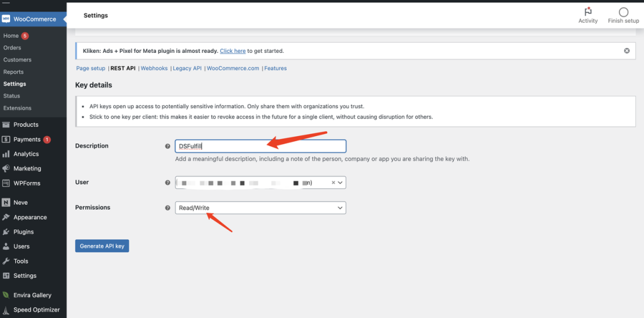
Task: Click the Finish setup circle icon
Action: point(623,12)
